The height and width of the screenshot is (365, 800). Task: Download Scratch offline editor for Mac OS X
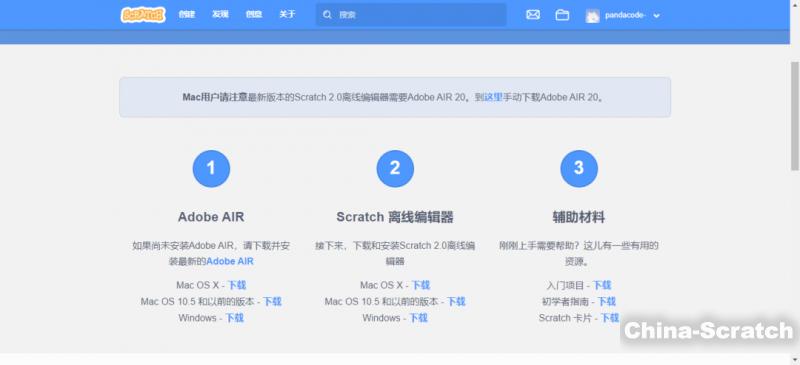coord(421,285)
